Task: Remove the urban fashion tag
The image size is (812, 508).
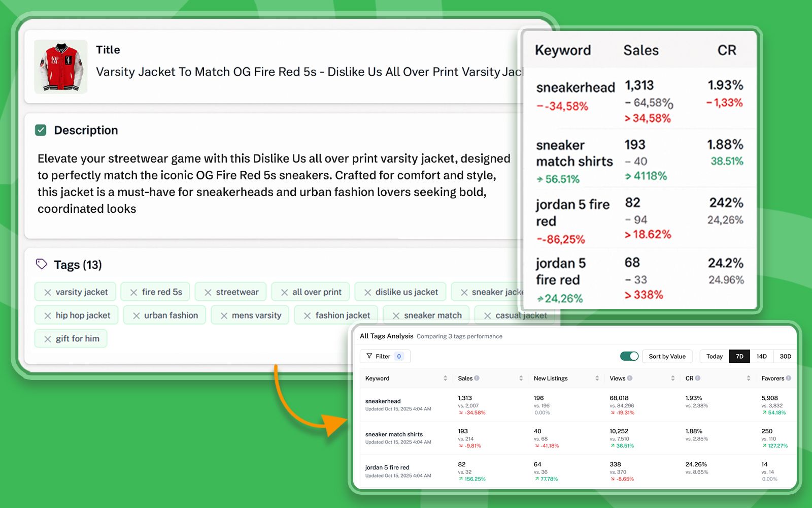Action: click(137, 316)
